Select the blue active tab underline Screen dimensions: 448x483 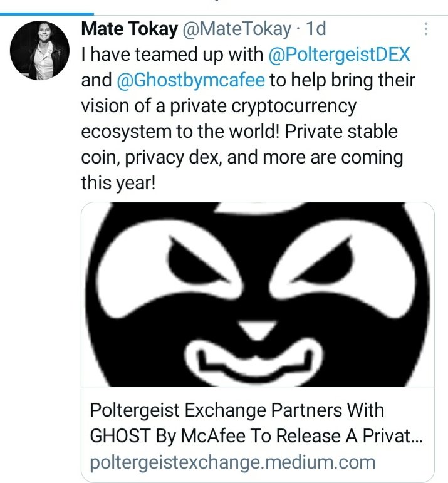47,14
